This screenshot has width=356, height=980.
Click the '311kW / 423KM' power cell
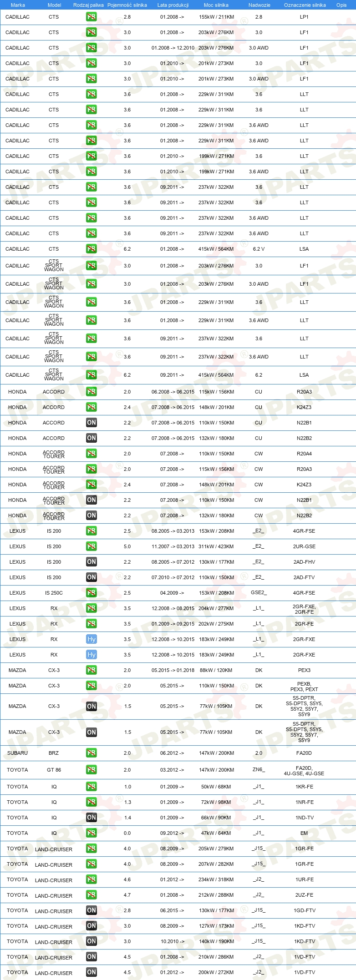point(216,546)
